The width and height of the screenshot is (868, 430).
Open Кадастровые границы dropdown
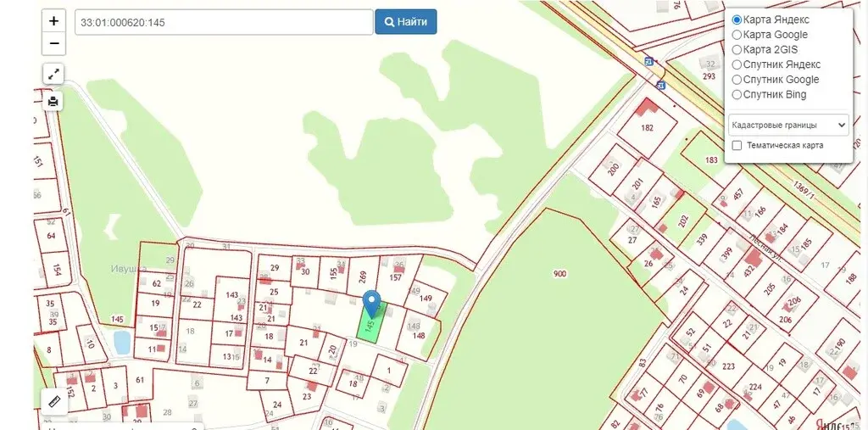pos(788,126)
